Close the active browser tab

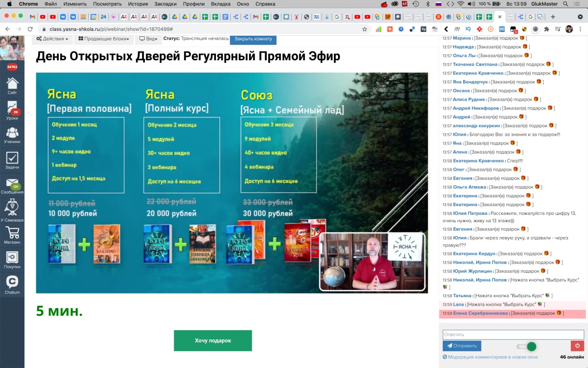click(x=500, y=17)
